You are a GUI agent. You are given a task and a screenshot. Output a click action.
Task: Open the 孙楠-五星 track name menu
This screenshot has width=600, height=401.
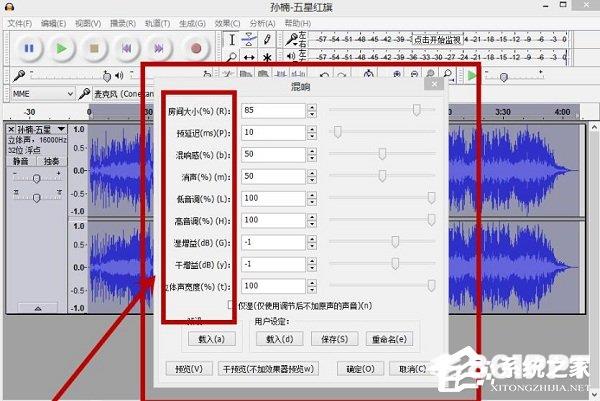pos(41,129)
